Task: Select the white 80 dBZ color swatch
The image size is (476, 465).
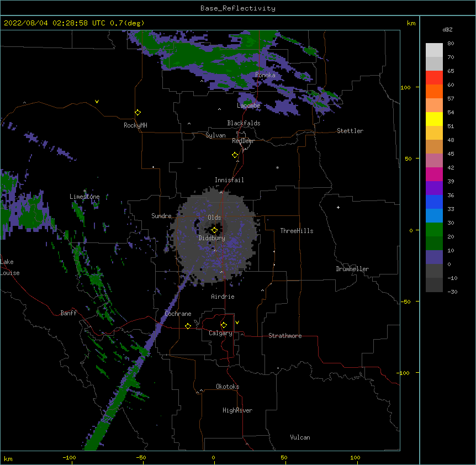Action: [434, 50]
